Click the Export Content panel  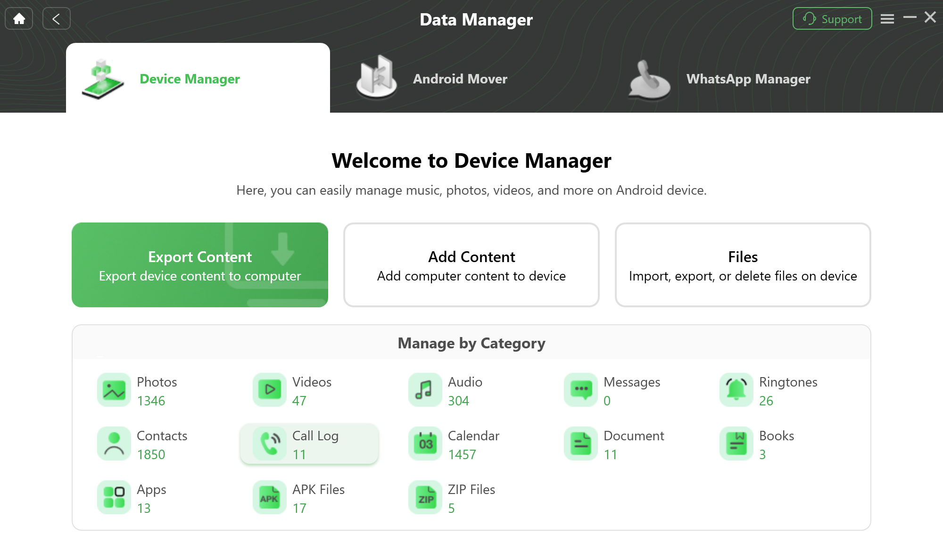(x=199, y=264)
